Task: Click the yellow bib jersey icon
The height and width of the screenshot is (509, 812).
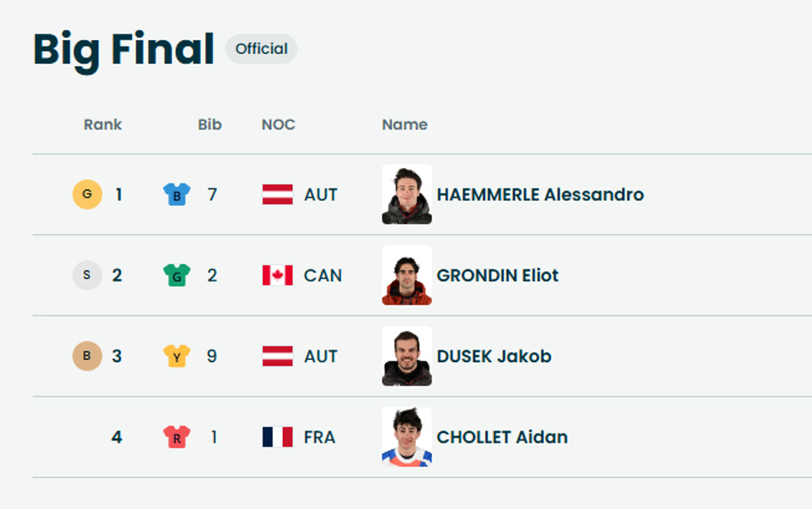Action: tap(177, 356)
